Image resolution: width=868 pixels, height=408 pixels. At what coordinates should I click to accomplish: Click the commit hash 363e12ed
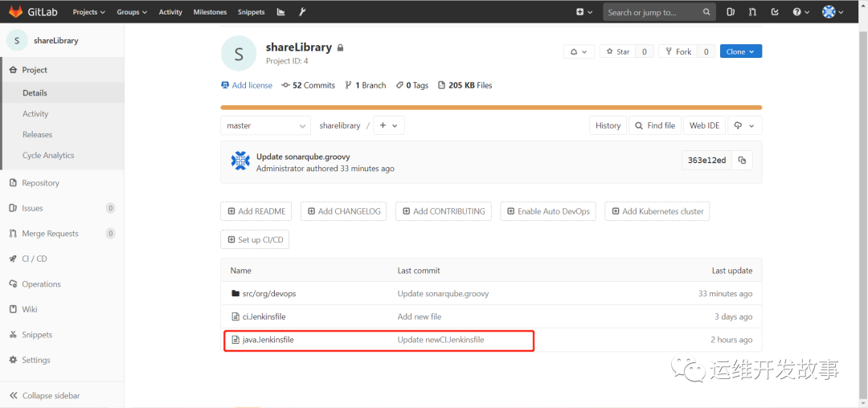coord(707,161)
